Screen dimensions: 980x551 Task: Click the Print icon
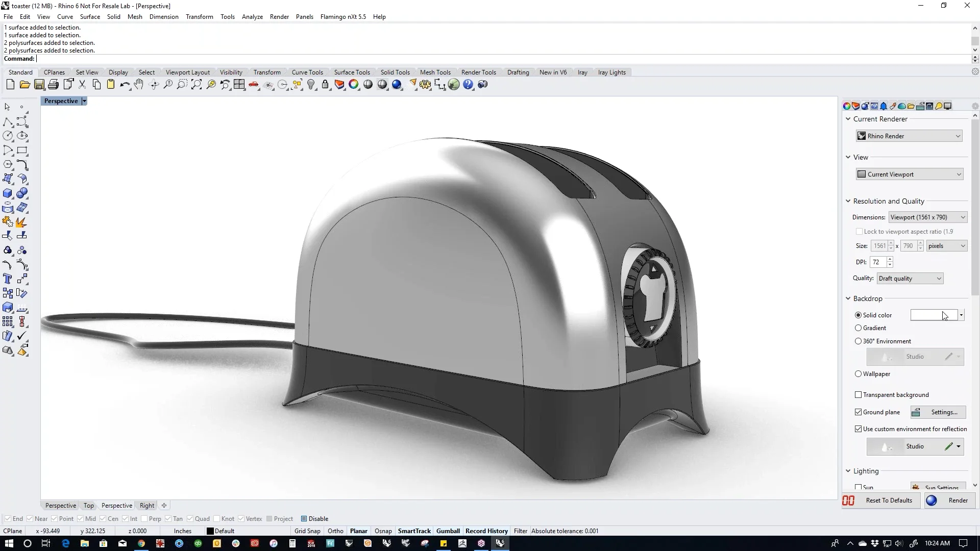tap(53, 85)
